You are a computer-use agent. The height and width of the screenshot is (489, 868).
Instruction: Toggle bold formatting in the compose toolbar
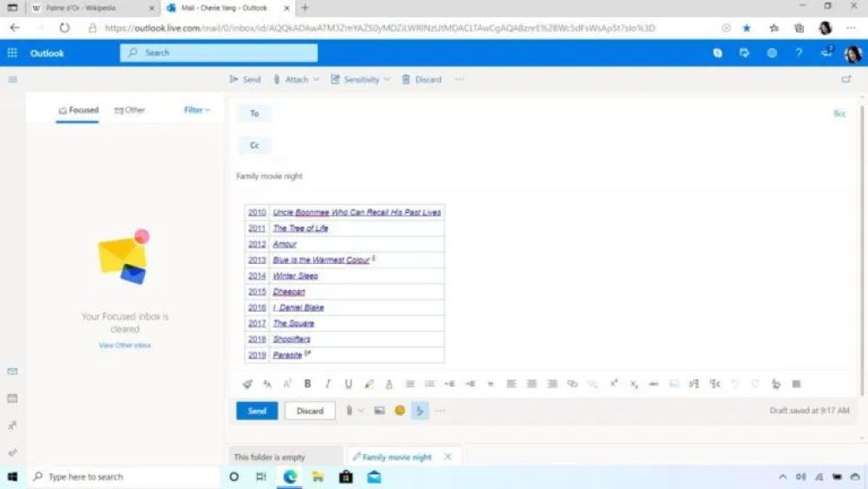coord(307,384)
